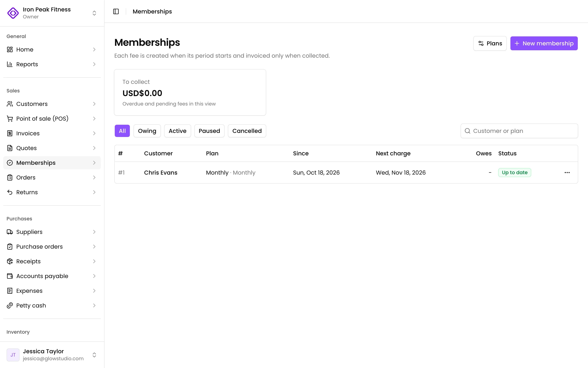This screenshot has height=368, width=588.
Task: Toggle the sidebar panel icon
Action: 116,11
